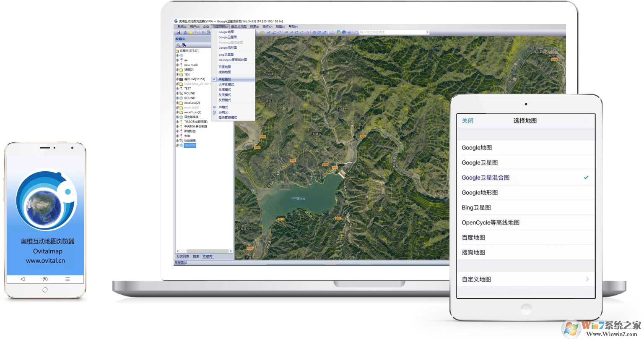Click the favorites panel horizontal scrollbar
Viewport: 644px width, 340px height.
(204, 251)
